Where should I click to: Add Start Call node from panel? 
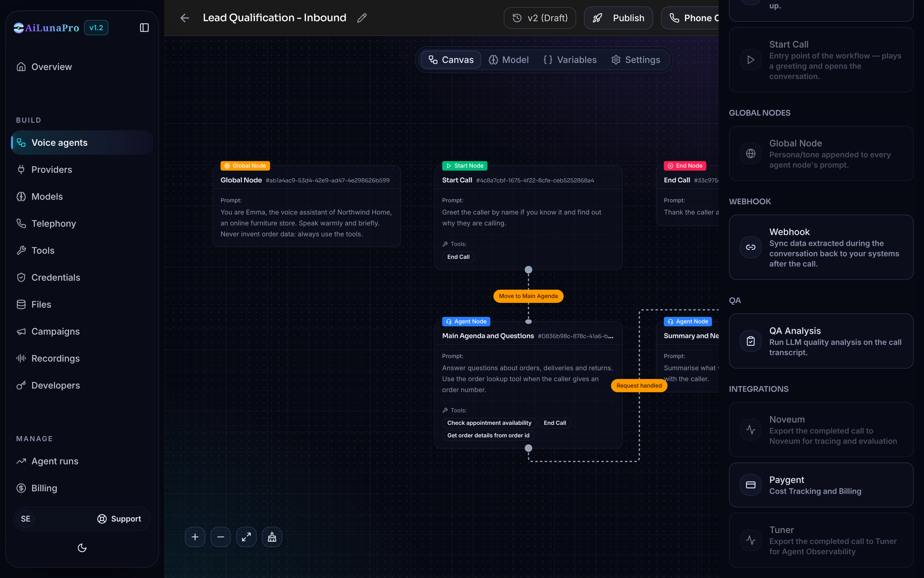(821, 60)
